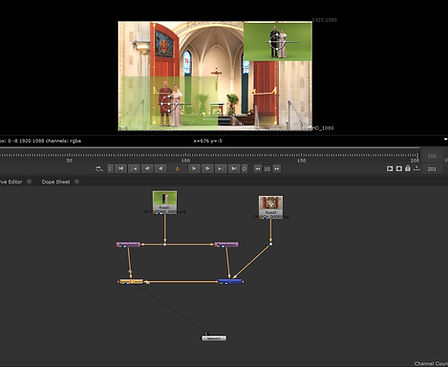Click the viewer flipbook play icon
This screenshot has width=448, height=367.
click(x=390, y=169)
